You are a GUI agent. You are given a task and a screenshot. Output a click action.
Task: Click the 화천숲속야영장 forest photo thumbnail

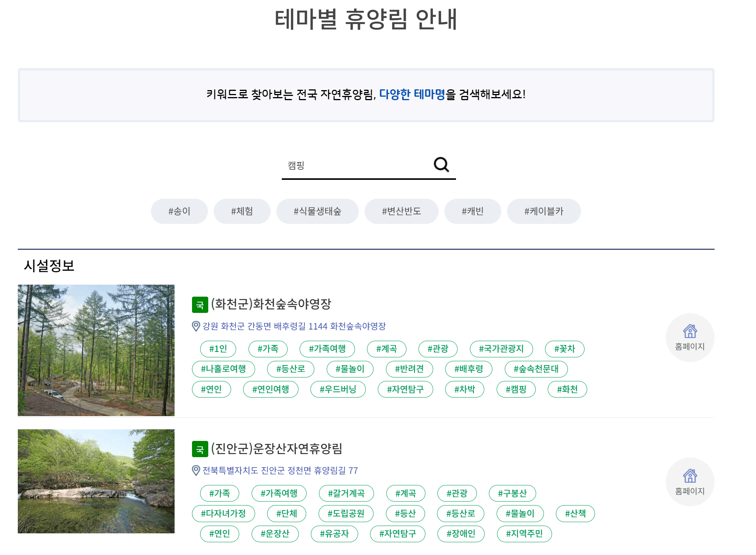pos(96,350)
